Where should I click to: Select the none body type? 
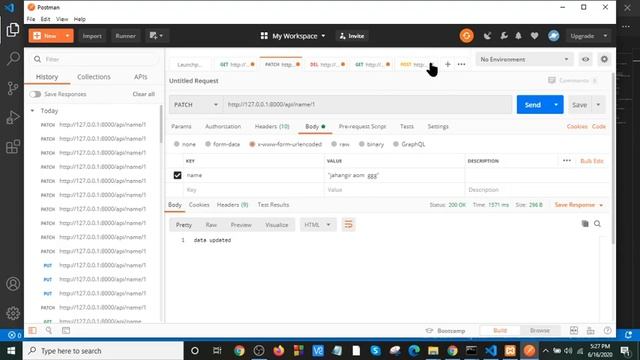[x=177, y=144]
